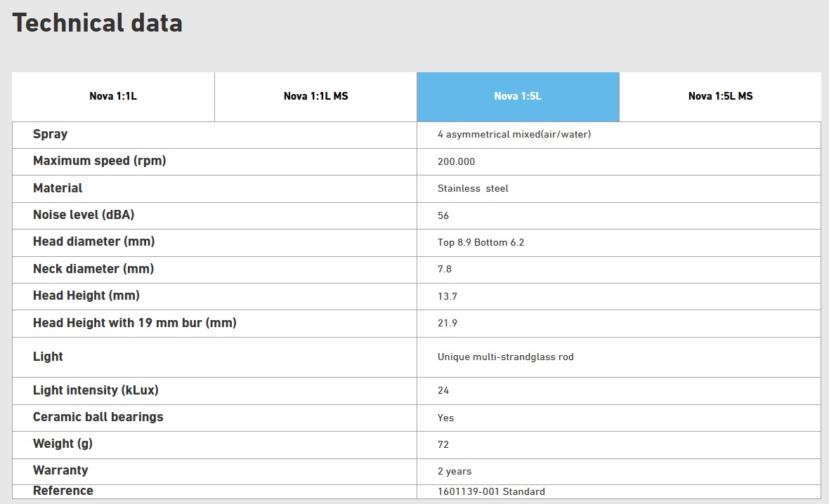Select the "Head Height (mm)" label

coord(86,296)
